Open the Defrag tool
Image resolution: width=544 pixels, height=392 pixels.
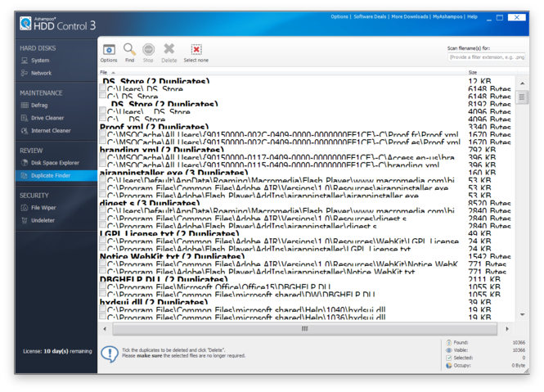tap(39, 106)
